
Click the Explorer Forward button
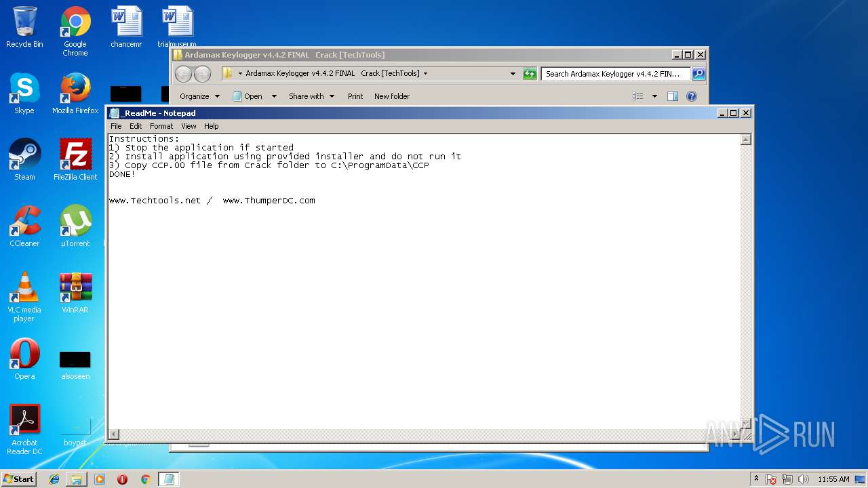tap(203, 74)
